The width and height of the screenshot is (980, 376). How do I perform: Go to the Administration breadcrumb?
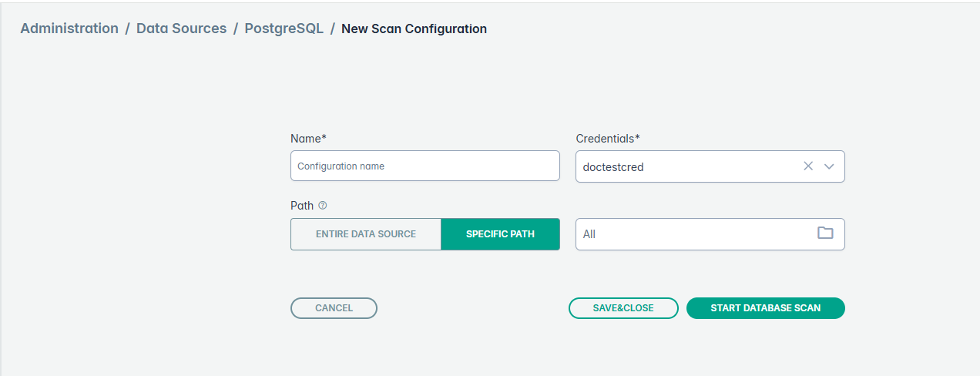tap(69, 29)
